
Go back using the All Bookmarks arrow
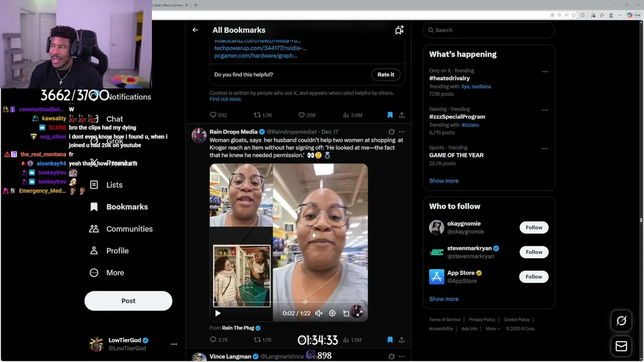click(195, 30)
